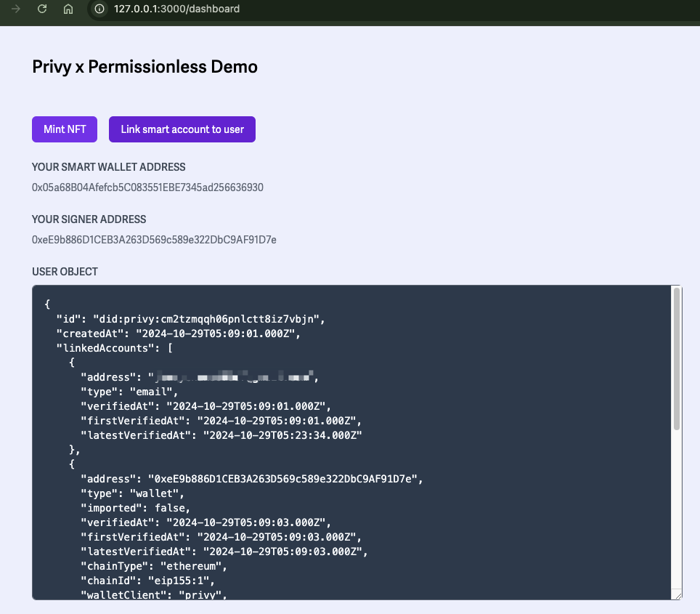Click the "chainId": "eip155:1" line
The image size is (700, 614).
[x=147, y=581]
